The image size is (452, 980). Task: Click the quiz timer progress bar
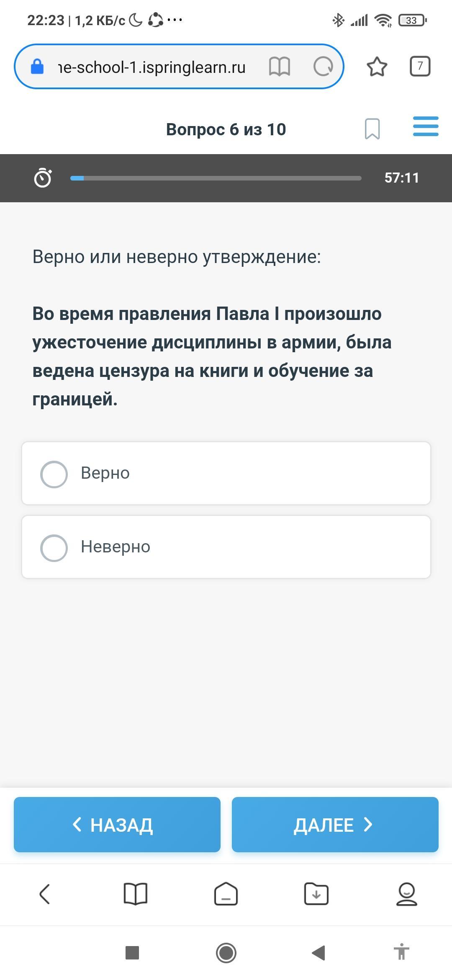coord(216,178)
